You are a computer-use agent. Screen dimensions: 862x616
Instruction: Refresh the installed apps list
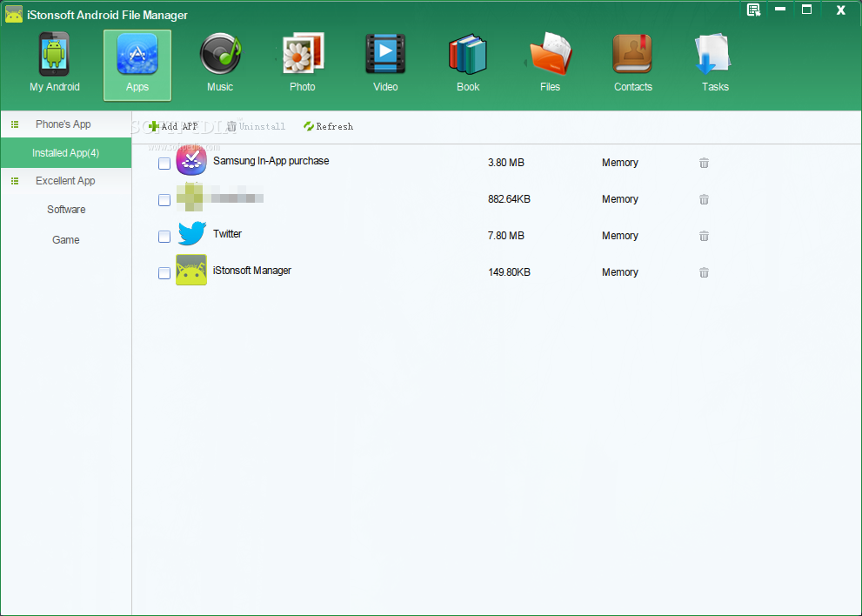pos(328,126)
